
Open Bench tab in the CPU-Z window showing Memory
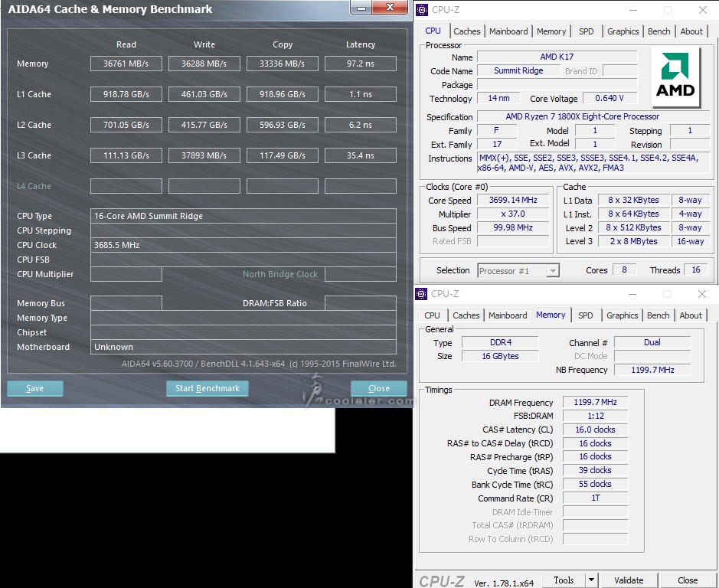pyautogui.click(x=658, y=315)
